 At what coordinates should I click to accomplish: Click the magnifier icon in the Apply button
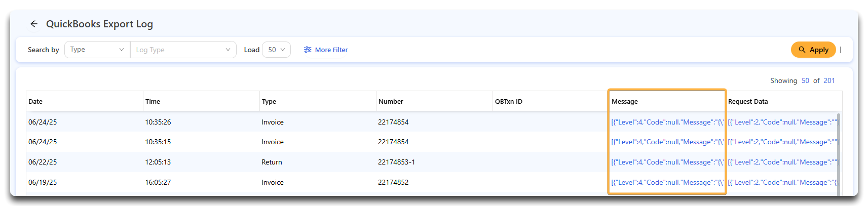(x=802, y=50)
